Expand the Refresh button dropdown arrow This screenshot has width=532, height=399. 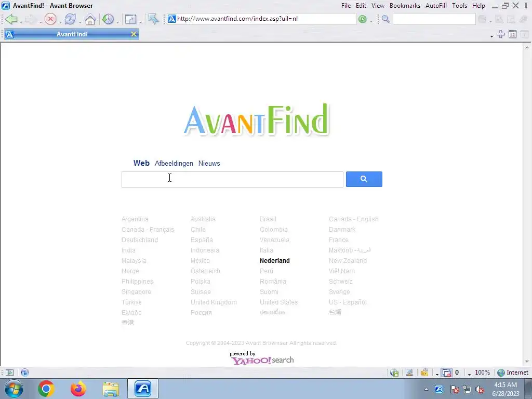point(79,22)
